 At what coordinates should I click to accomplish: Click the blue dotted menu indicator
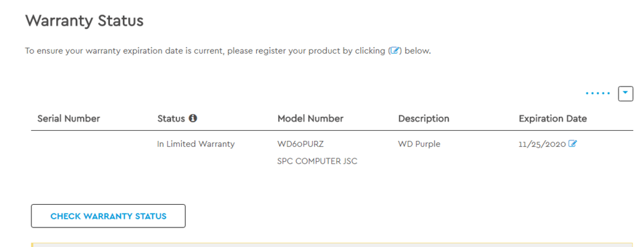[598, 94]
